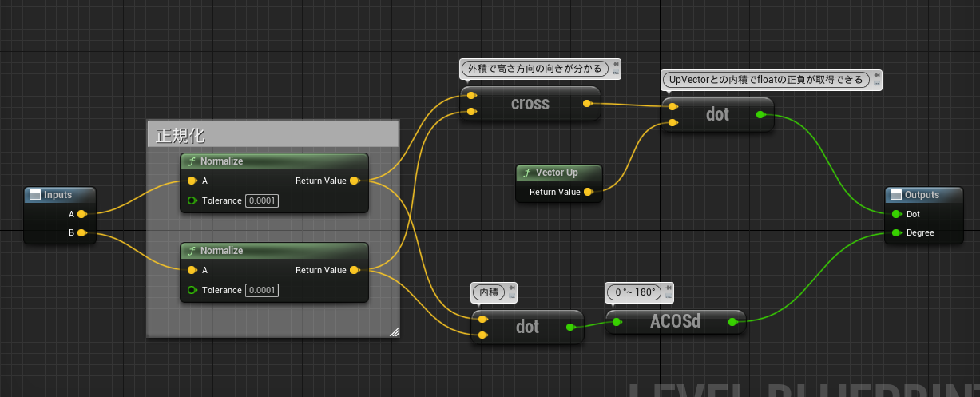The width and height of the screenshot is (980, 397).
Task: Click the Dot input pin on Outputs node
Action: [x=896, y=214]
